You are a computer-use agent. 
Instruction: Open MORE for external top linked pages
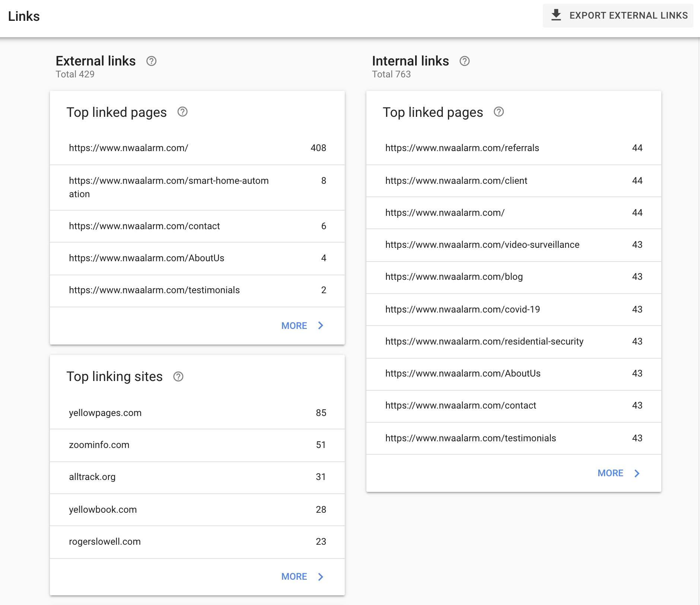[x=294, y=326]
